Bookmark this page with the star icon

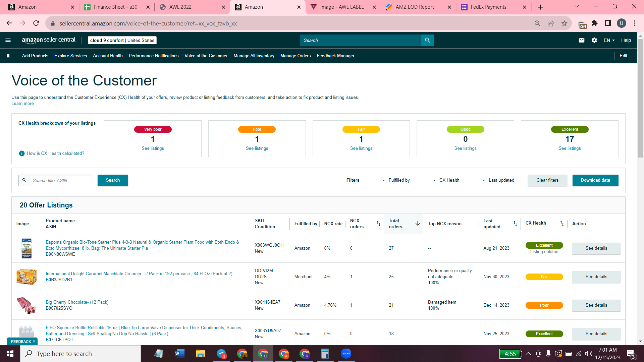tap(564, 23)
